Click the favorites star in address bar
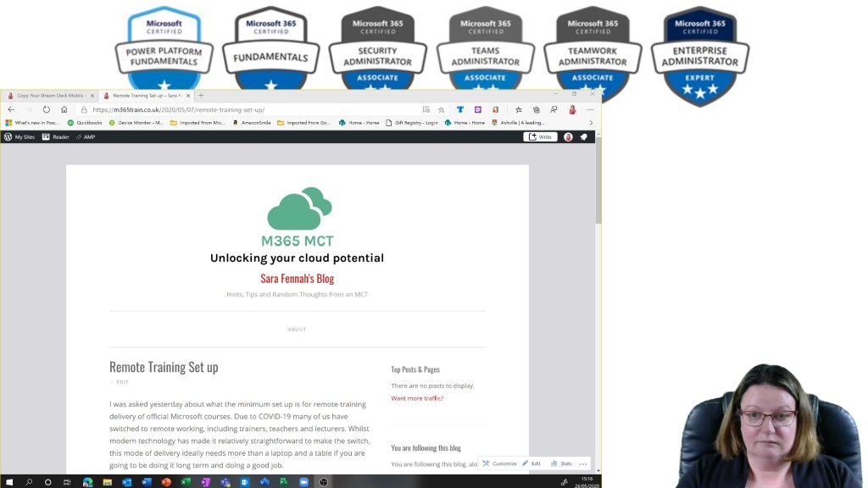 [441, 109]
